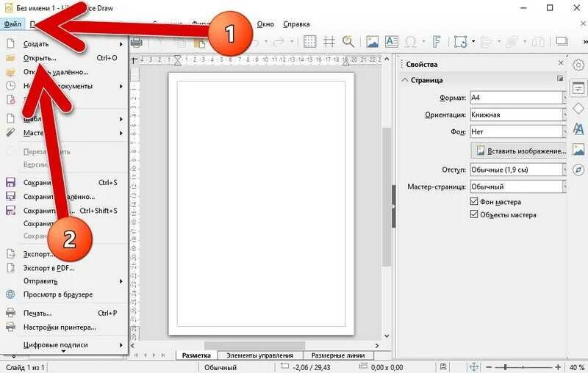The image size is (588, 373).
Task: Toggle the shadow toolbar icon
Action: tap(562, 41)
